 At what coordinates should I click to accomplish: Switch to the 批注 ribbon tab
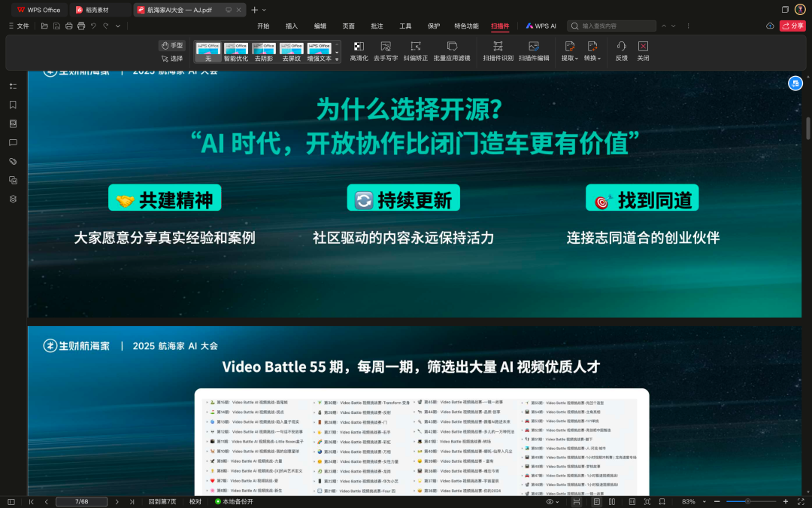click(377, 26)
